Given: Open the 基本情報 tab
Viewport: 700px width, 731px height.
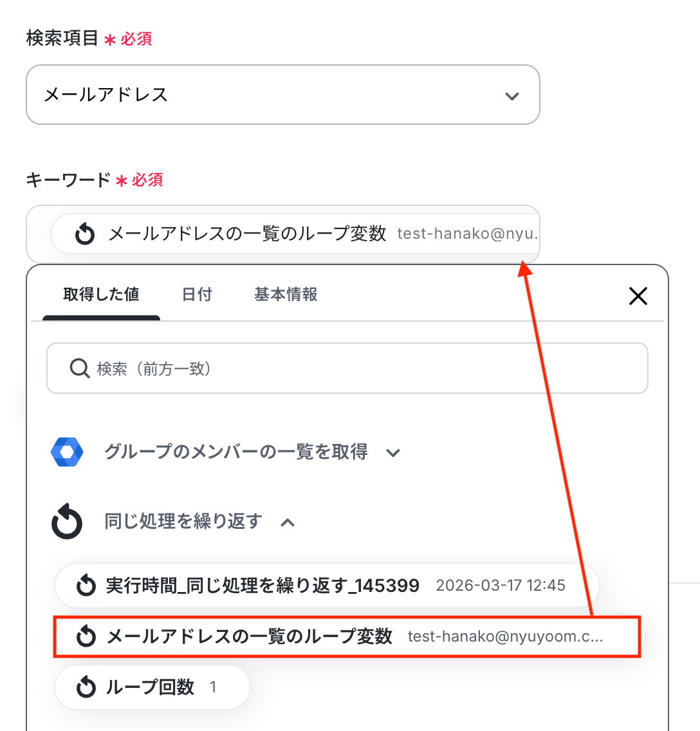Looking at the screenshot, I should click(286, 295).
